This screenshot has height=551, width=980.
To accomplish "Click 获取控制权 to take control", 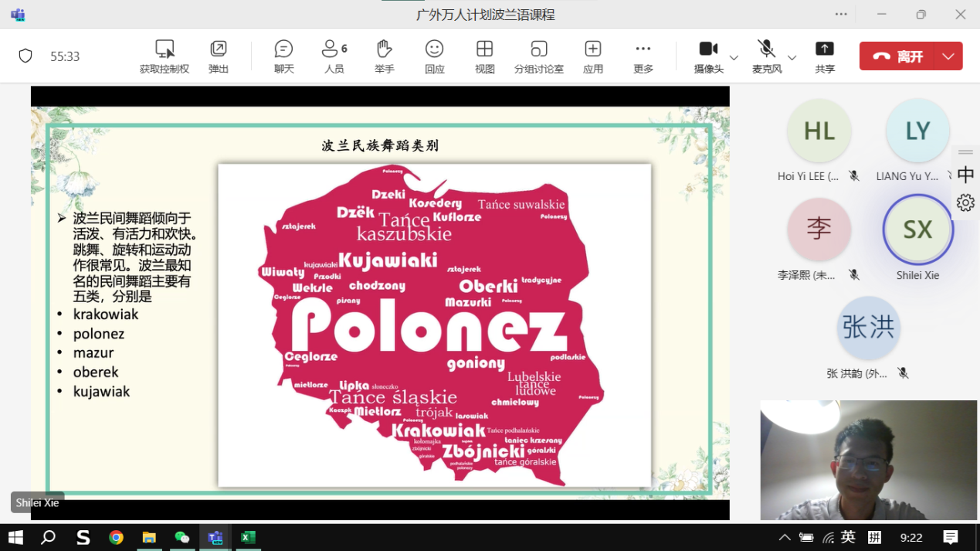I will tap(164, 56).
